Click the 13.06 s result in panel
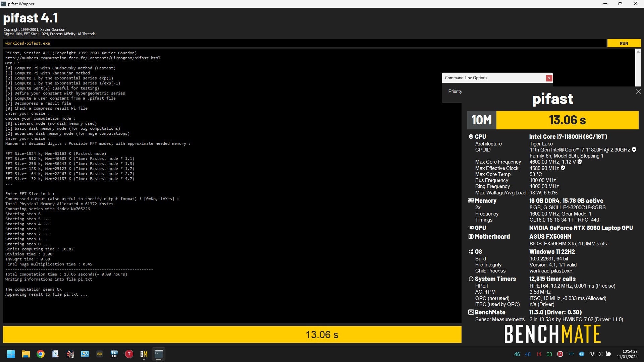Screen dimensions: 644x362 pos(567,120)
